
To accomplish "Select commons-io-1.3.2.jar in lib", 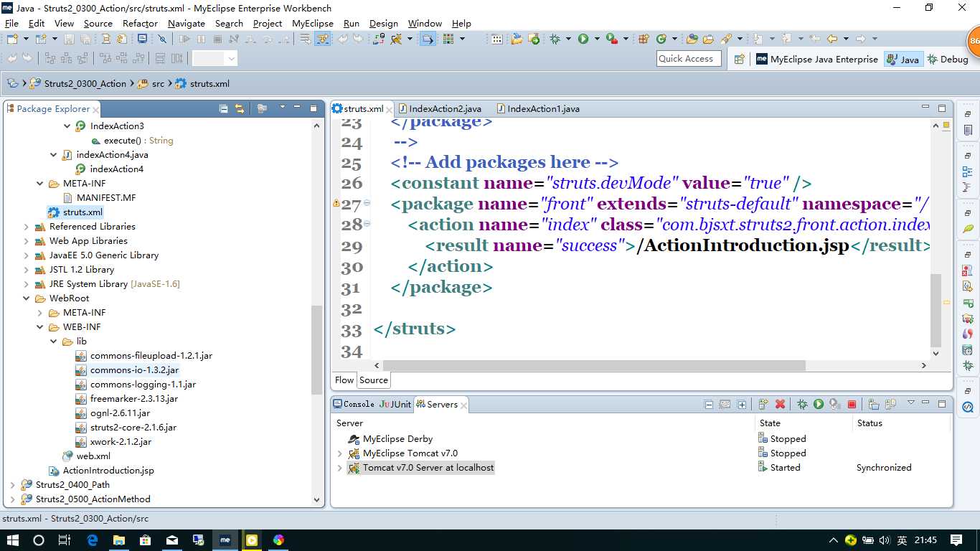I will [x=134, y=370].
